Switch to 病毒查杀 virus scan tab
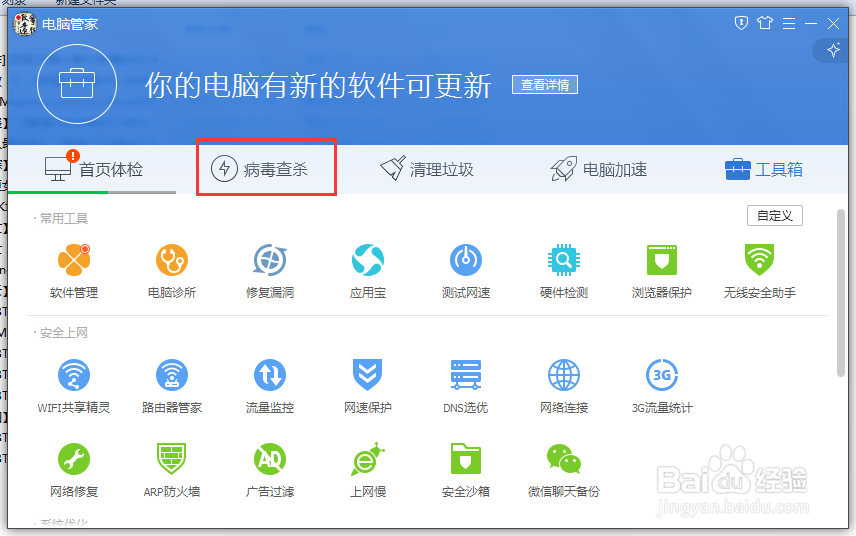 [x=259, y=169]
